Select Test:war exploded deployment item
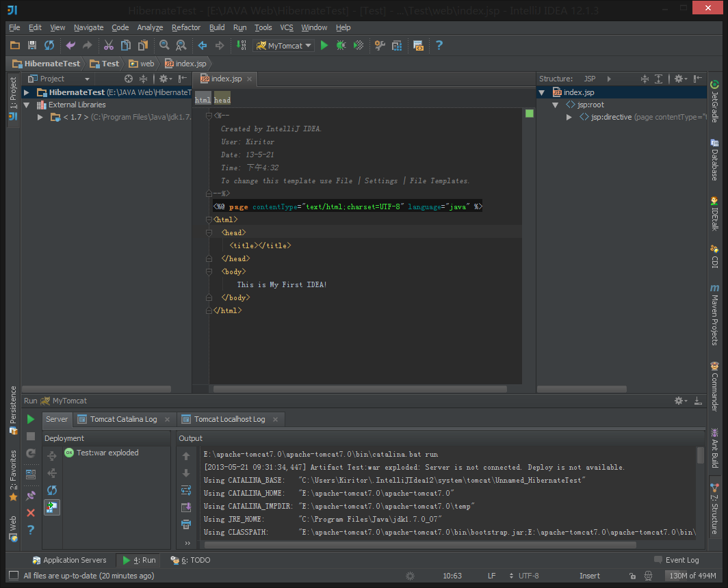Screen dimensions: 728x588 [x=102, y=453]
